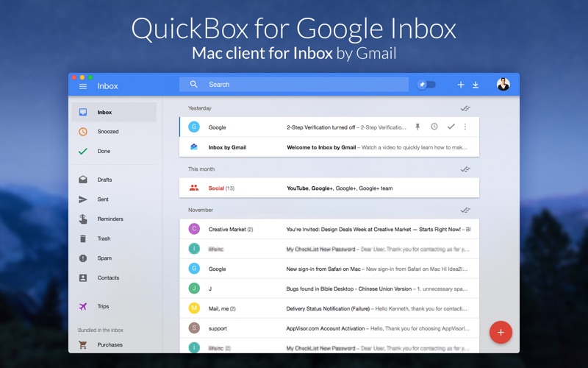Click the yellow M sender avatar

click(x=194, y=308)
